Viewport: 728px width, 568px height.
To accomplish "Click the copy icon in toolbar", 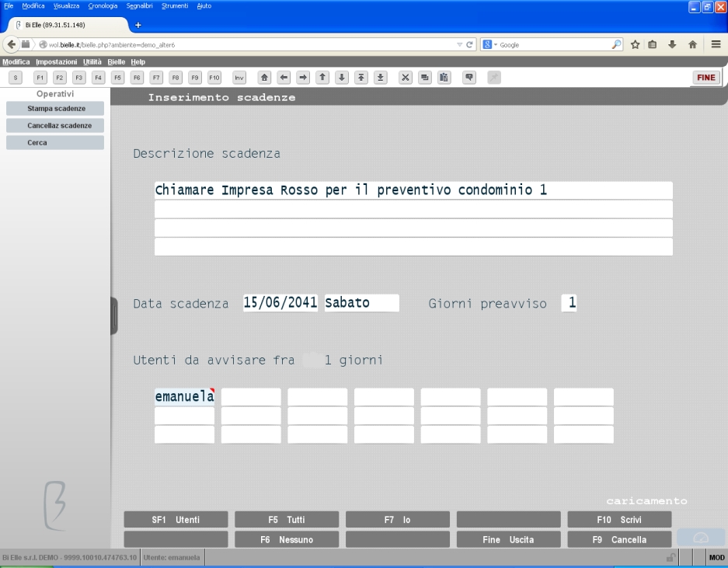I will (x=424, y=78).
